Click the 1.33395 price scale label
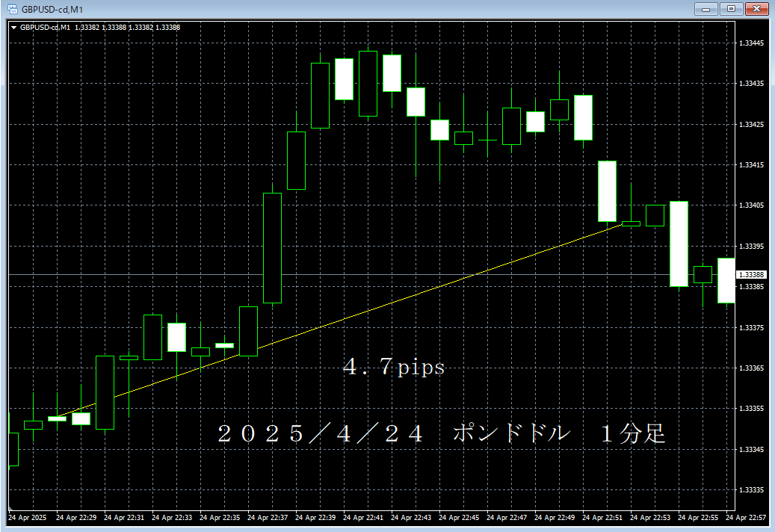This screenshot has width=775, height=532. [751, 246]
